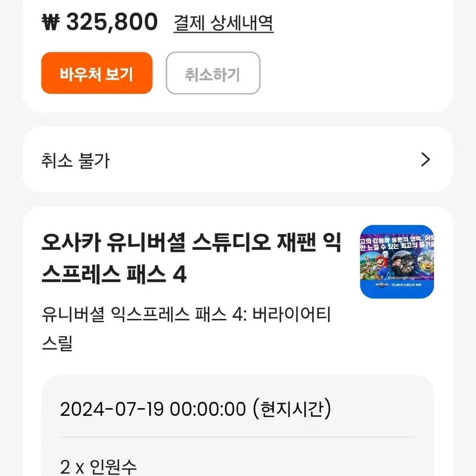Click the 00:00:00 time value
Viewport: 476px width, 476px height.
click(208, 409)
